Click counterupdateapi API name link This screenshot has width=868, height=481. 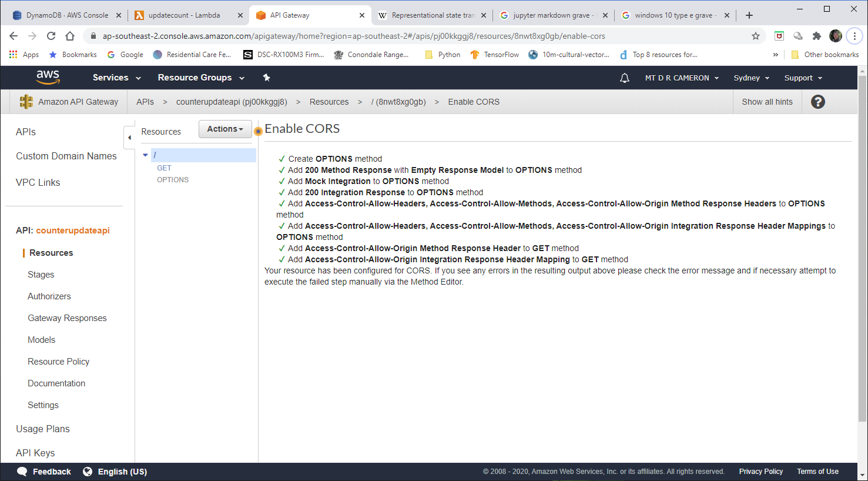pyautogui.click(x=73, y=231)
